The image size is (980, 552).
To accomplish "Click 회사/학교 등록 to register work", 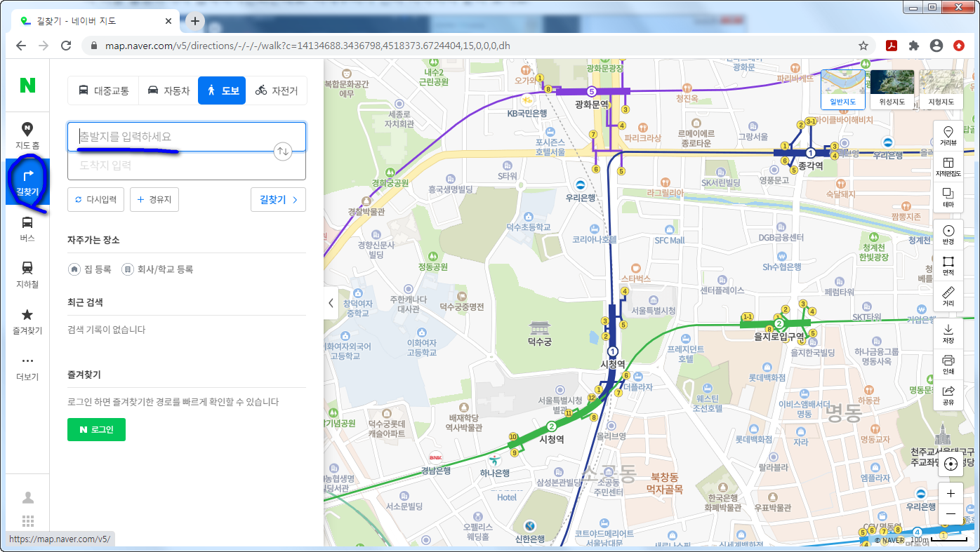I will point(158,269).
